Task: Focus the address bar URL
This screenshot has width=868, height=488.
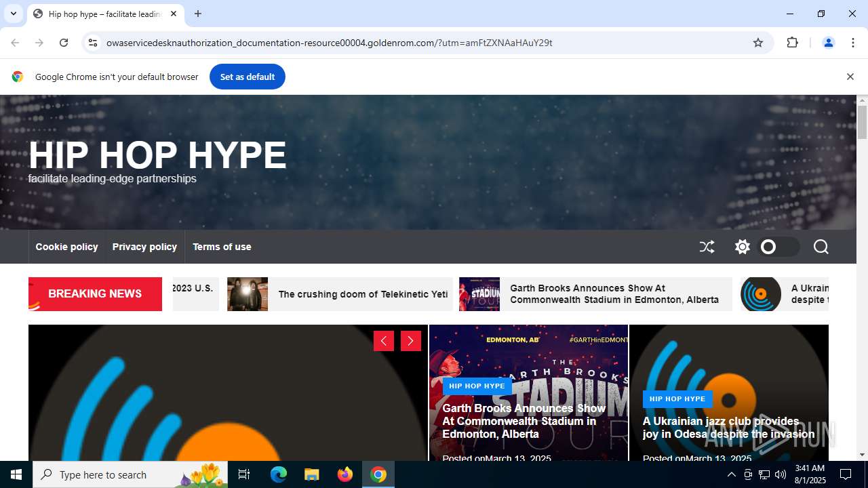Action: [x=330, y=43]
